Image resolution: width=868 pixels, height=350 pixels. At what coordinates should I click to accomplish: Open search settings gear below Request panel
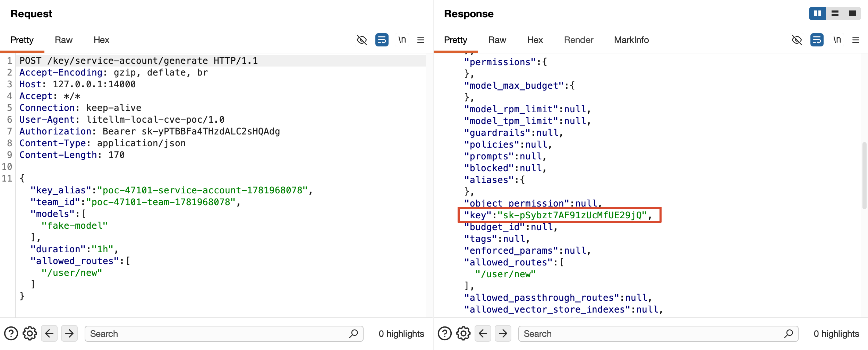pyautogui.click(x=30, y=334)
